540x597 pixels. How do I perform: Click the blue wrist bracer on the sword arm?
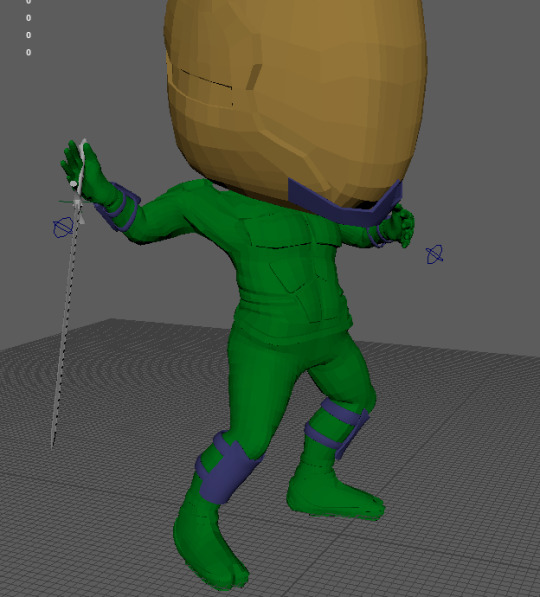[118, 208]
